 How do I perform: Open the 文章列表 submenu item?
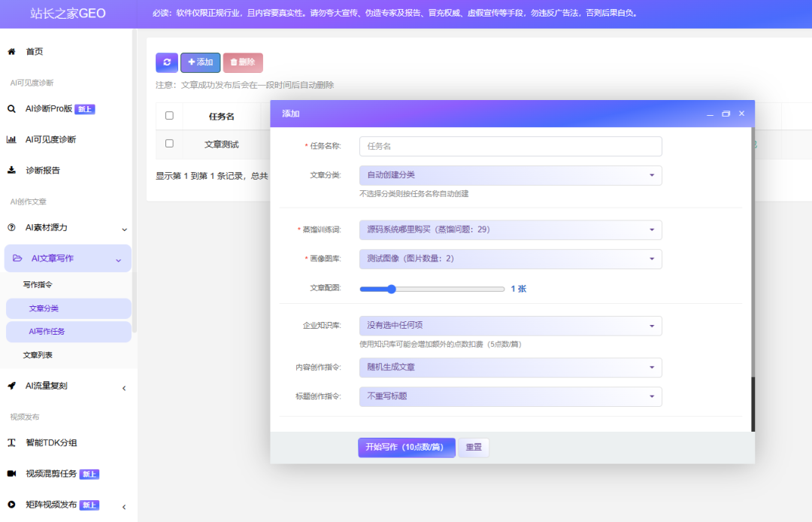[x=38, y=355]
